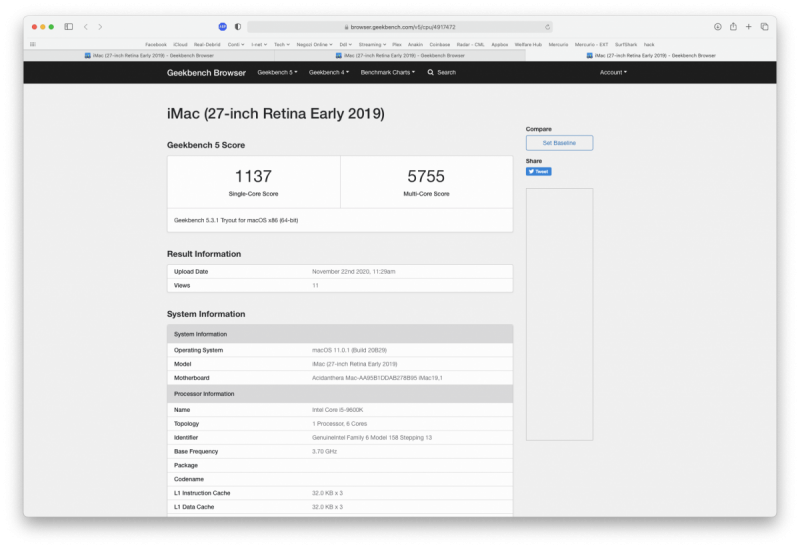Screen dimensions: 800x548
Task: Click the Model row's iMac value
Action: tap(355, 364)
